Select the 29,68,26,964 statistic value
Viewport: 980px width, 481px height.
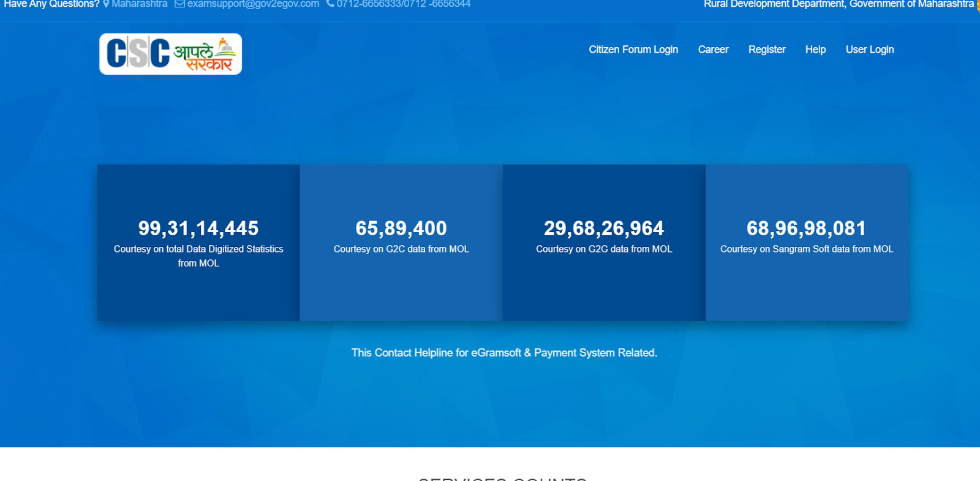(604, 229)
